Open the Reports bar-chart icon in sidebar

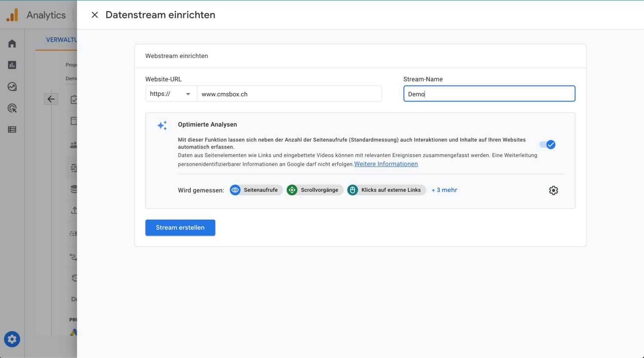[12, 65]
